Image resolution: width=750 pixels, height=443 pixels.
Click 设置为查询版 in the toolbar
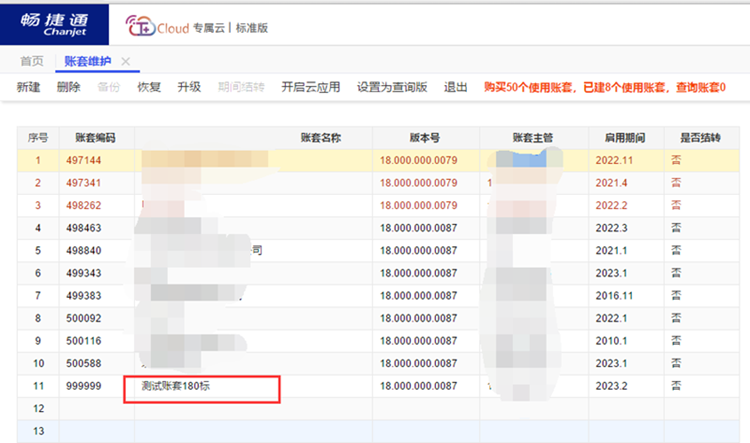pos(392,87)
